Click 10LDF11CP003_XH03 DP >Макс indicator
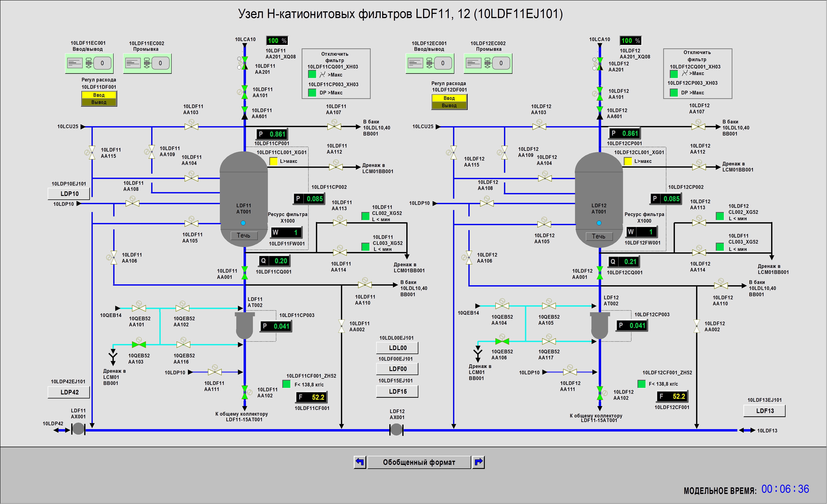827x504 pixels. (x=312, y=92)
